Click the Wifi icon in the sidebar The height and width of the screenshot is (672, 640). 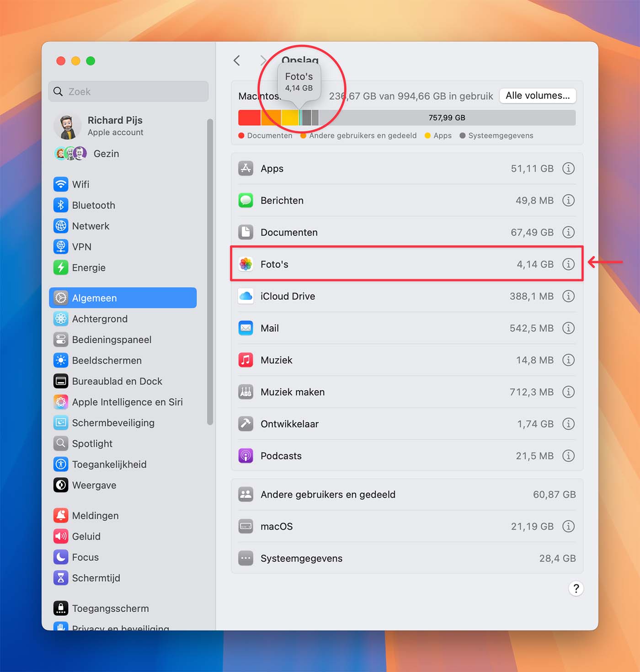click(x=61, y=184)
